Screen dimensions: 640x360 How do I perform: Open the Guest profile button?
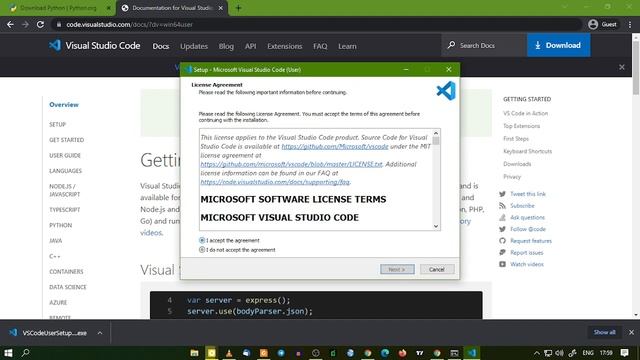pos(602,24)
